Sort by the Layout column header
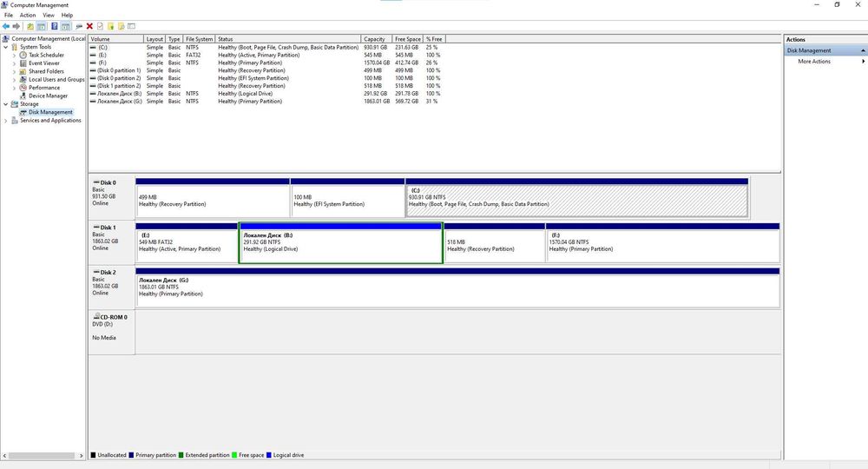Image resolution: width=868 pixels, height=469 pixels. (155, 39)
